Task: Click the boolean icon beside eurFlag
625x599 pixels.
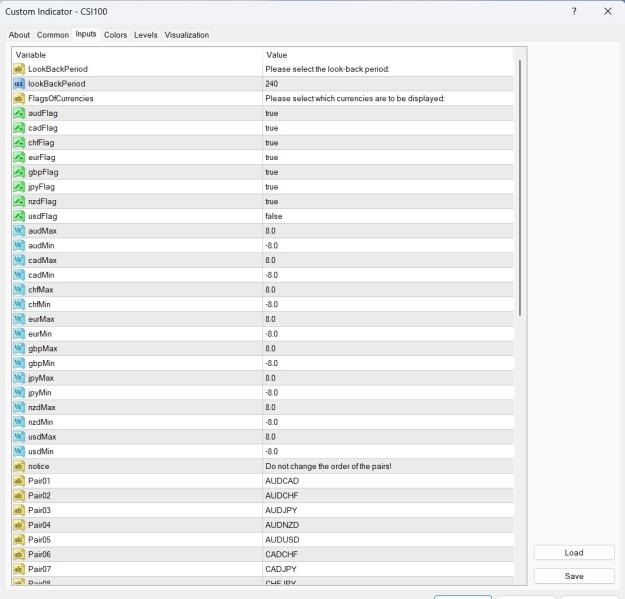Action: 19,157
